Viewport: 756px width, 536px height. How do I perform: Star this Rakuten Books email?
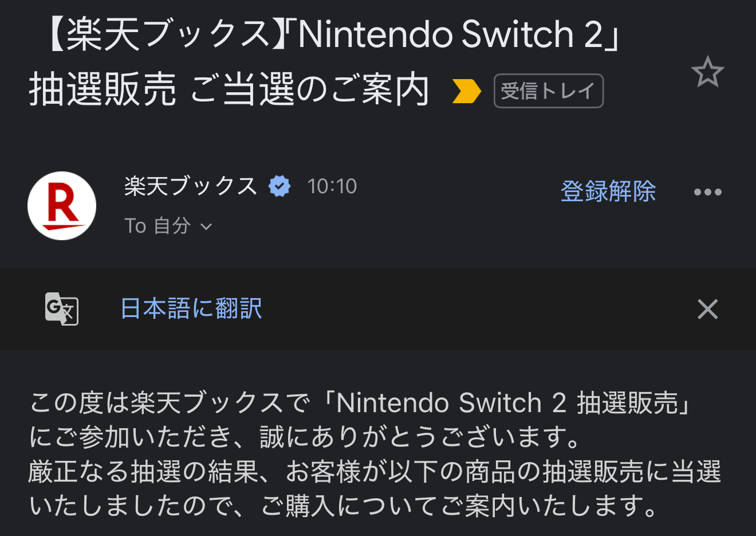click(707, 72)
